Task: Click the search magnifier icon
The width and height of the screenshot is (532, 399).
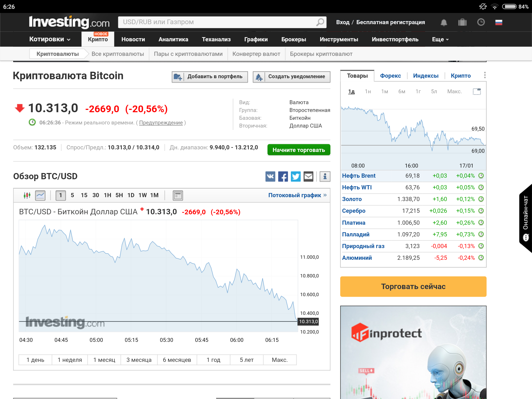Action: click(x=320, y=22)
